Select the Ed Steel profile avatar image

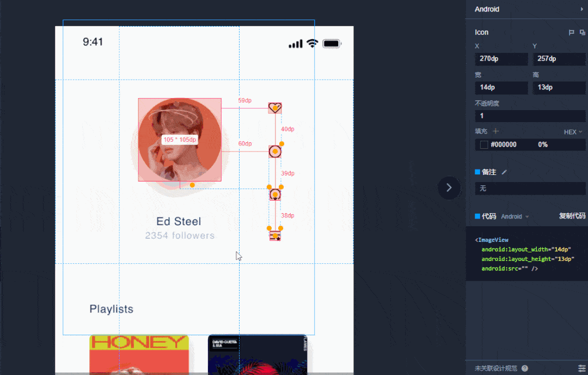(180, 140)
